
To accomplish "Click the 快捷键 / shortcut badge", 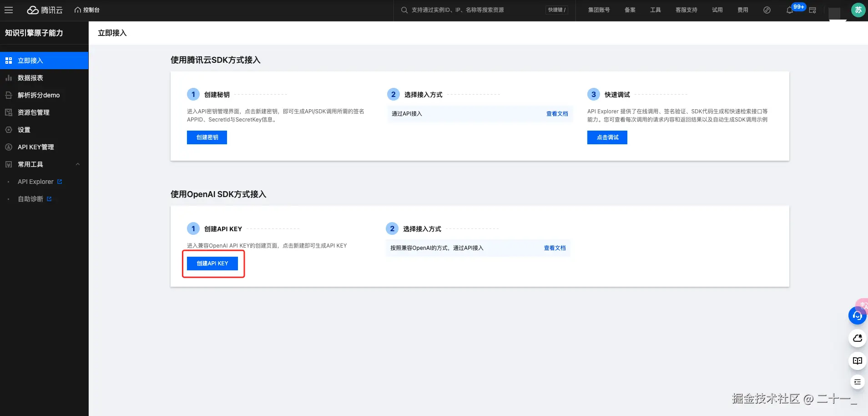I will (557, 10).
